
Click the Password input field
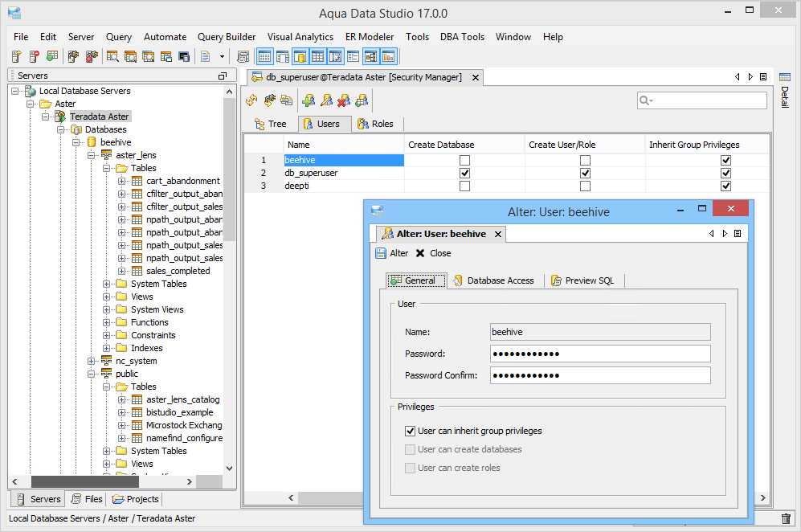(x=600, y=354)
